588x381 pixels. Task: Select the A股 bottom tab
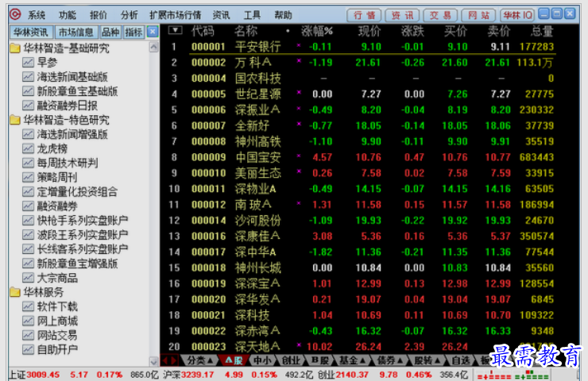(x=234, y=360)
